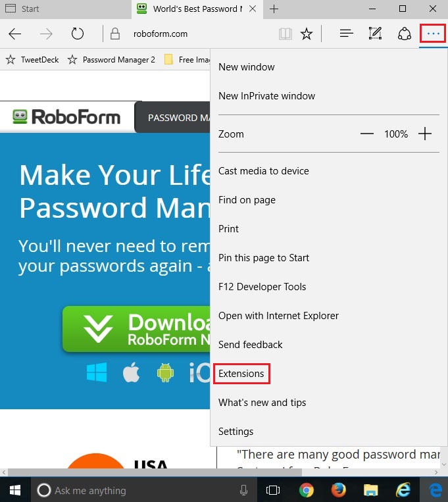
Task: Open the PASSWORD MANAGER page tab
Action: click(x=172, y=117)
